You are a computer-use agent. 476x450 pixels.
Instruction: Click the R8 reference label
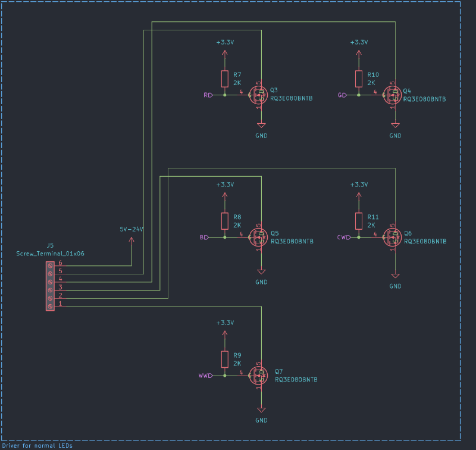[x=237, y=217]
